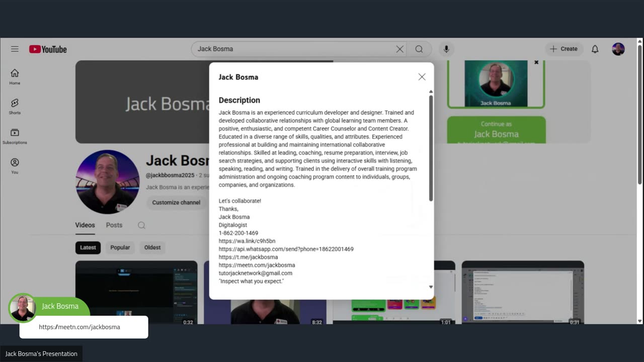Click the channel banner image
Image resolution: width=644 pixels, height=362 pixels.
click(x=142, y=102)
